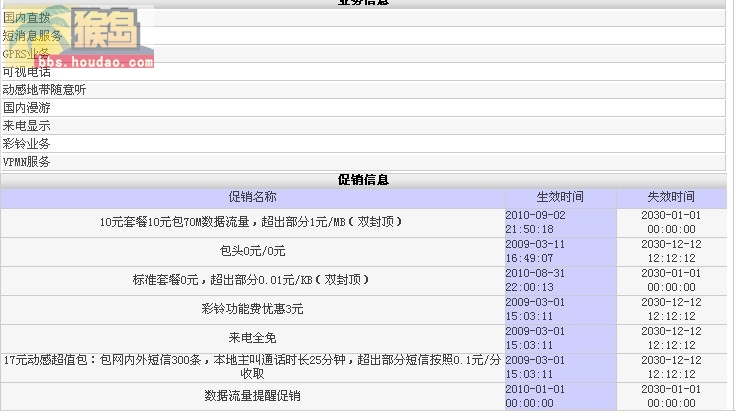Select 标准套餐0元 promotion row

tap(253, 280)
